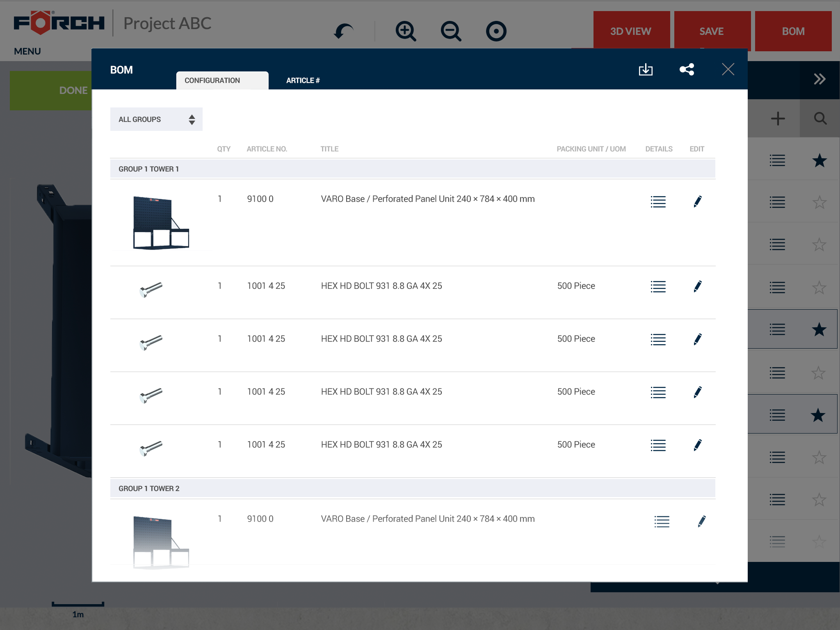840x630 pixels.
Task: Click the plus icon in the right panel
Action: point(778,119)
